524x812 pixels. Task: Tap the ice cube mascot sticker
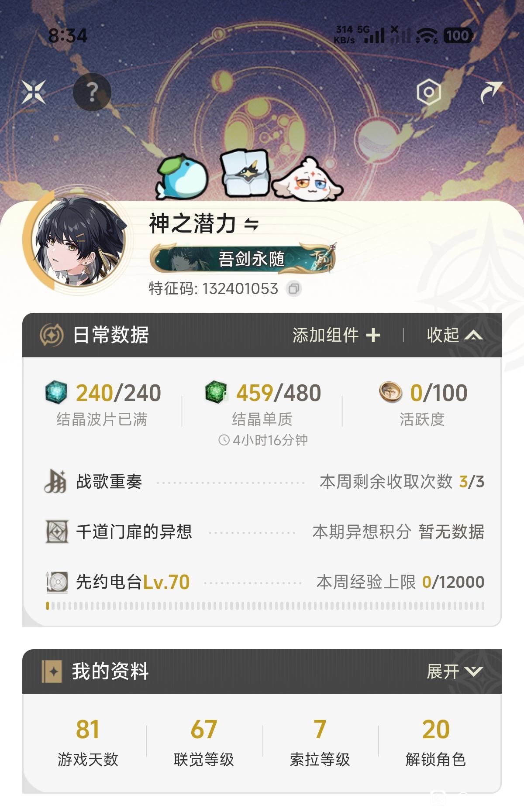(245, 171)
